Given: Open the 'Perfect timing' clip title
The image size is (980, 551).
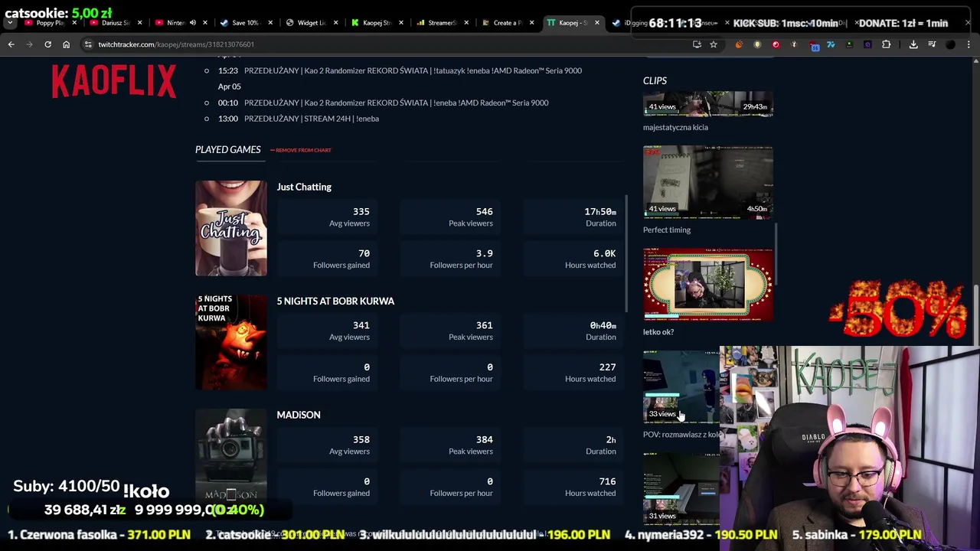Looking at the screenshot, I should coord(667,230).
